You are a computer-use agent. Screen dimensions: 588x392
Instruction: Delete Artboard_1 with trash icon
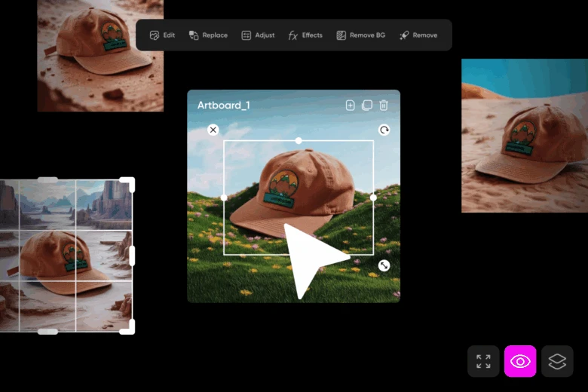384,106
